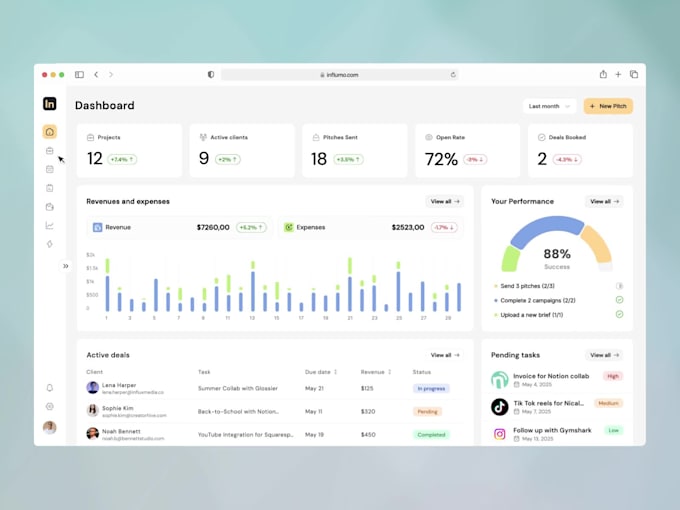Click the privacy shield icon
The image size is (680, 510).
(x=211, y=75)
